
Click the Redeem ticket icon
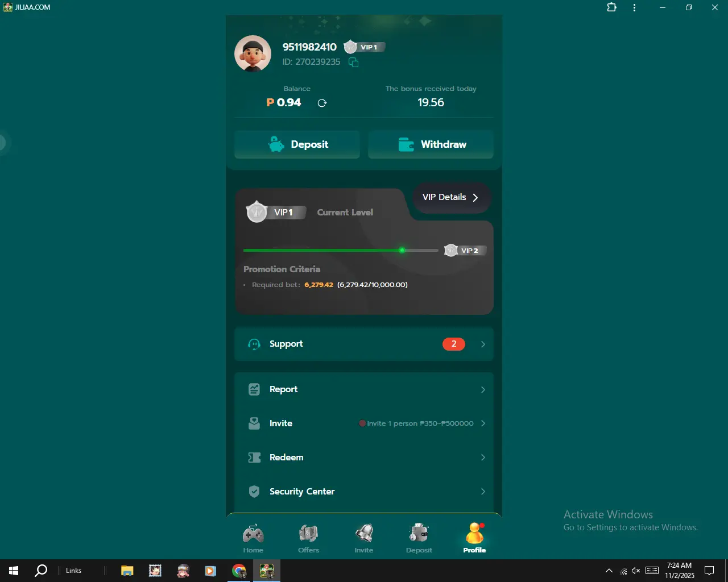point(254,458)
